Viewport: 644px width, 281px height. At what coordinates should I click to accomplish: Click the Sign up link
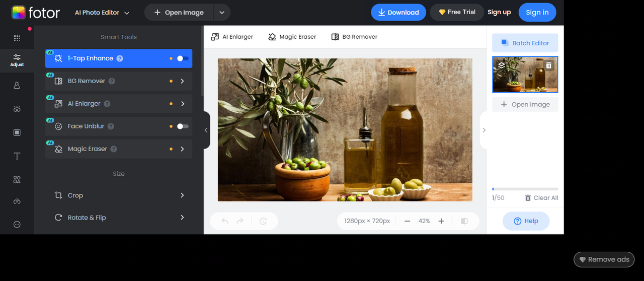(499, 13)
